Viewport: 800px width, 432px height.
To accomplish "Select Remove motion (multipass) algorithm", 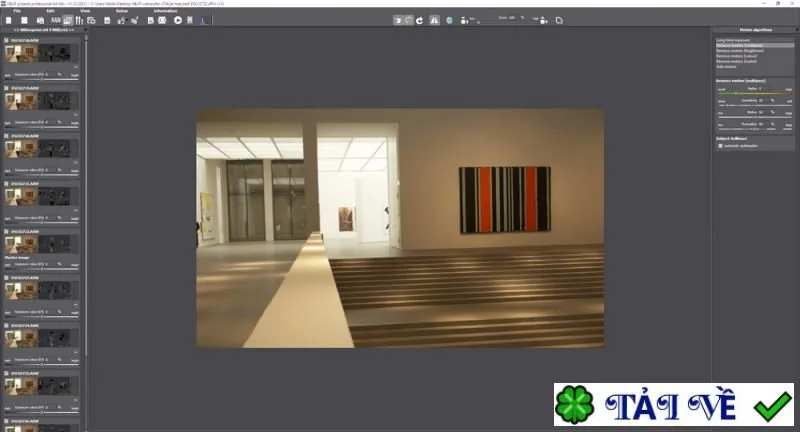I will click(754, 45).
